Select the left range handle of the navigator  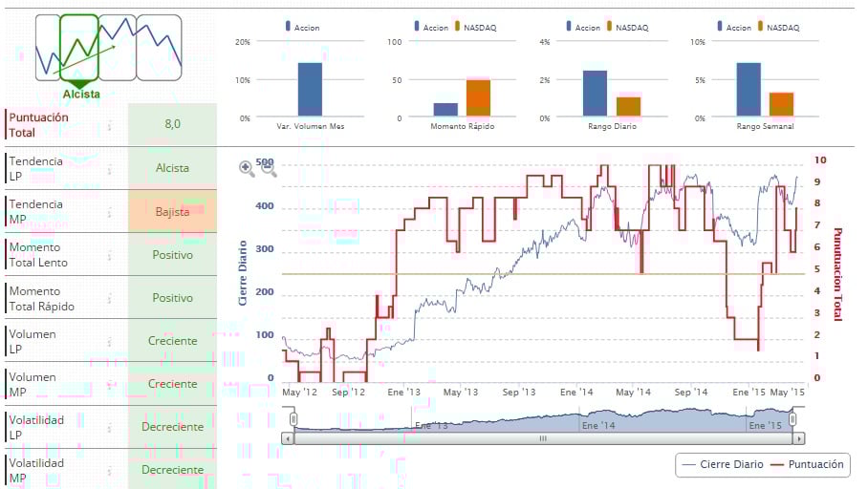click(293, 418)
